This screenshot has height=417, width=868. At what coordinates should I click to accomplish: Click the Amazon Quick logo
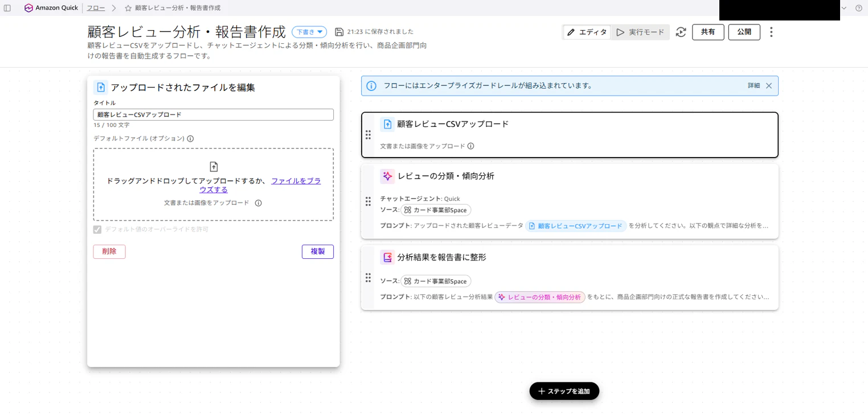coord(28,8)
